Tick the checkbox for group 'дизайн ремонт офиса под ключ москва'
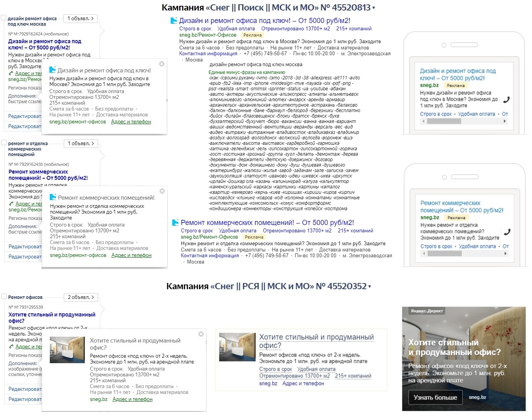Image resolution: width=532 pixels, height=420 pixels. pyautogui.click(x=3, y=18)
